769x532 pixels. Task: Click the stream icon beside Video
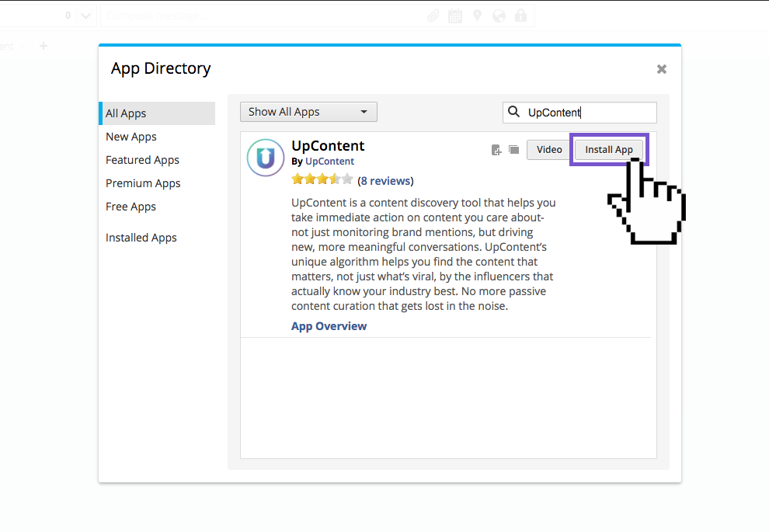point(514,150)
